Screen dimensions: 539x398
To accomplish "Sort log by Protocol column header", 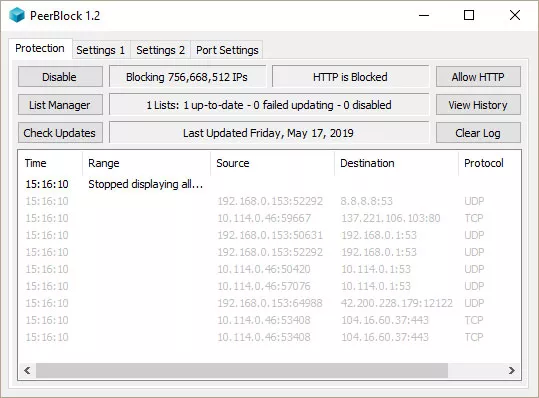I will tap(490, 163).
